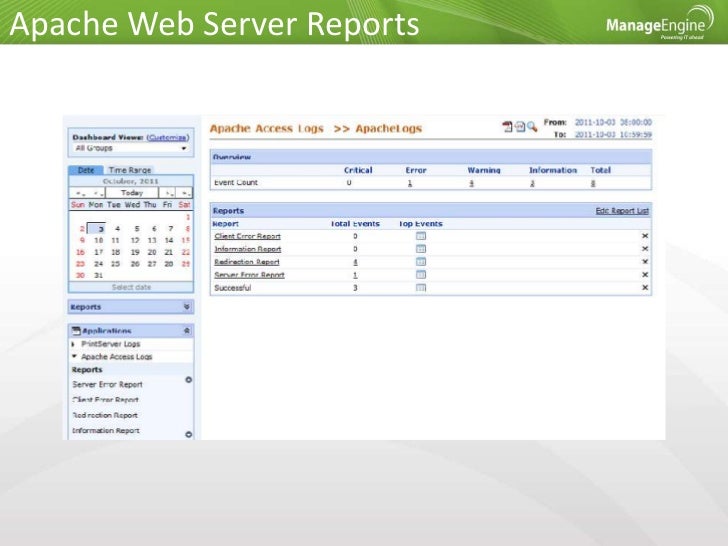Click the Error event count link
Image resolution: width=728 pixels, height=546 pixels.
410,183
